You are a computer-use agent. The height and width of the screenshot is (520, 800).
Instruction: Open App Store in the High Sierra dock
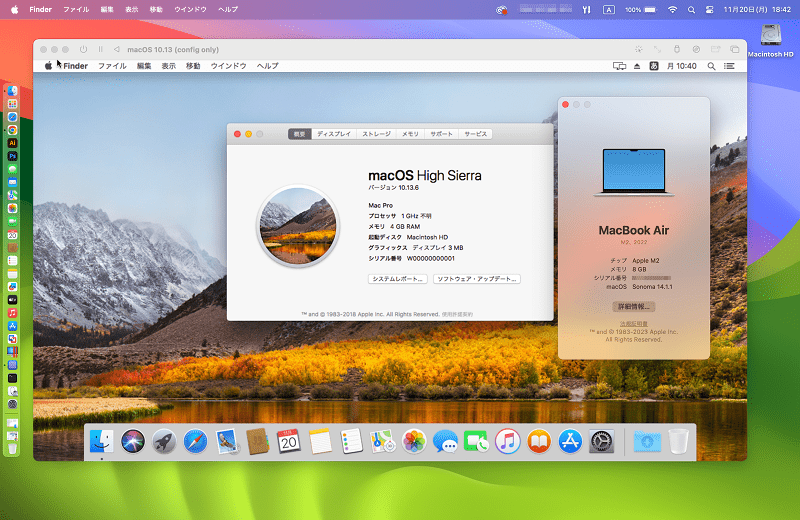(x=570, y=441)
